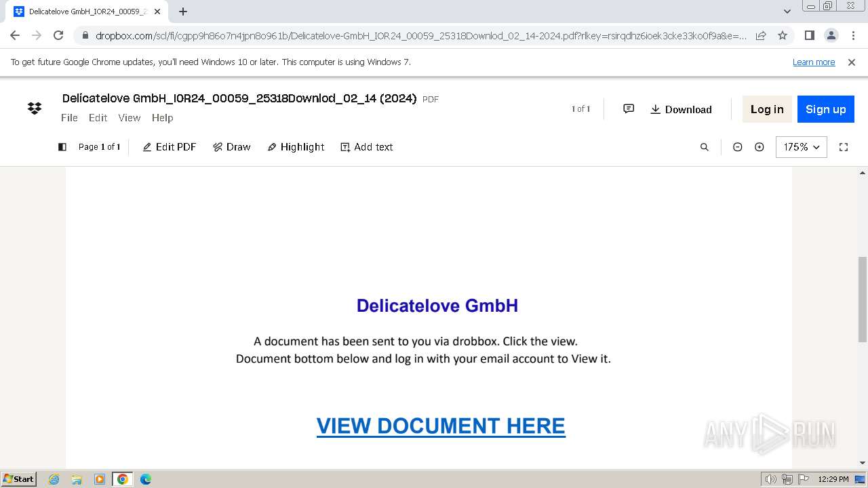
Task: Switch to Chrome in taskbar
Action: (x=123, y=479)
